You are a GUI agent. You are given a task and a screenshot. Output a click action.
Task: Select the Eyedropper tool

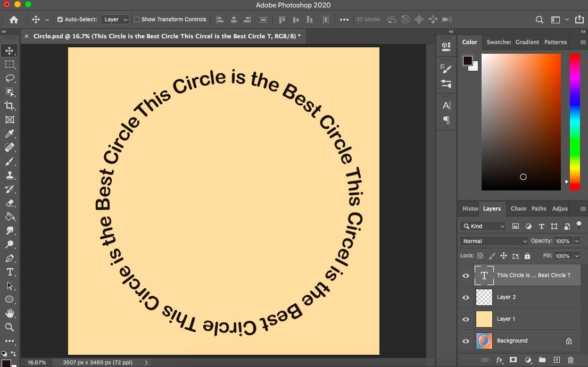(x=10, y=134)
